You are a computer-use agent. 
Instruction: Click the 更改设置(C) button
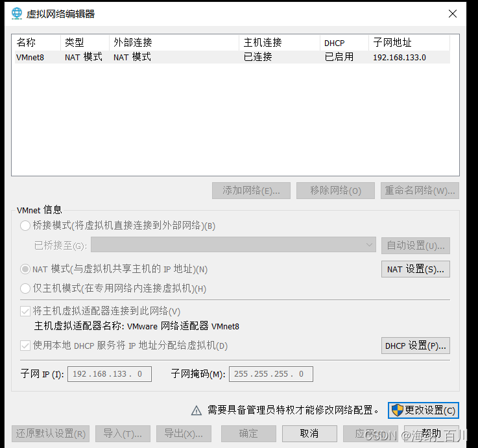click(x=423, y=410)
